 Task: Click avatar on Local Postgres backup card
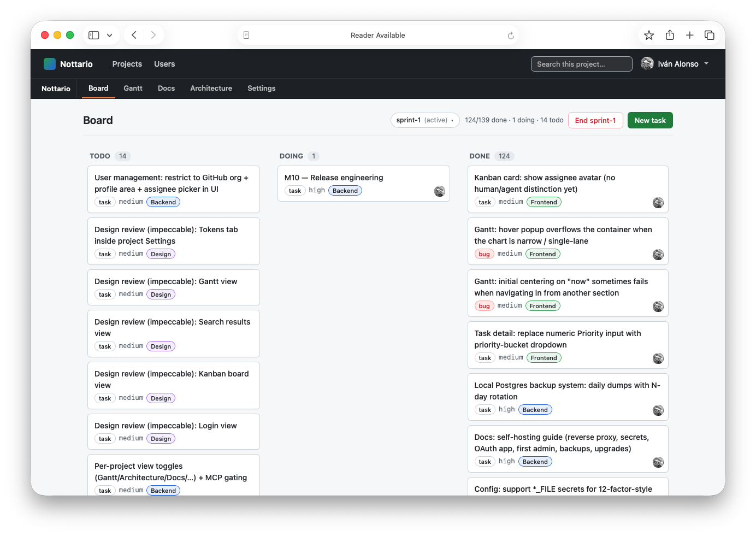[658, 410]
